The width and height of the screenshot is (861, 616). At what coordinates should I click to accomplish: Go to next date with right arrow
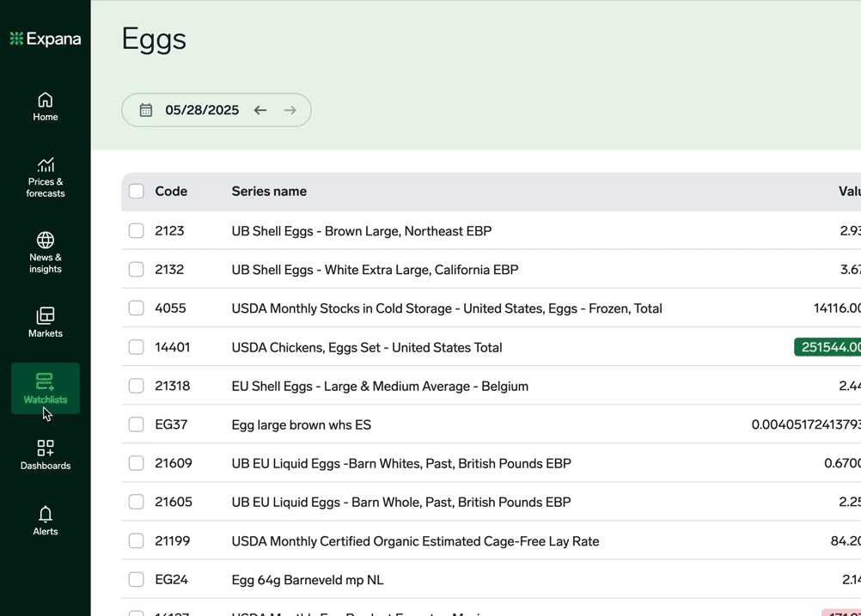[290, 110]
